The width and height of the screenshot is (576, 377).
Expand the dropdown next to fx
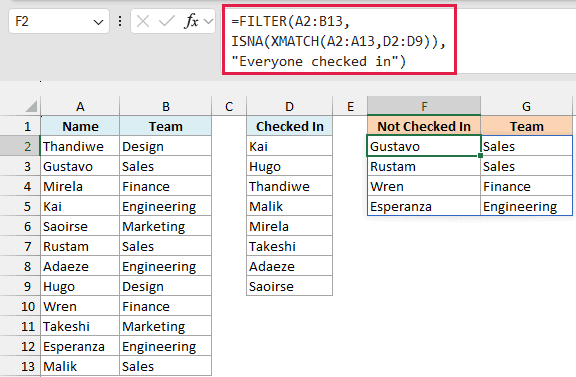pos(208,22)
